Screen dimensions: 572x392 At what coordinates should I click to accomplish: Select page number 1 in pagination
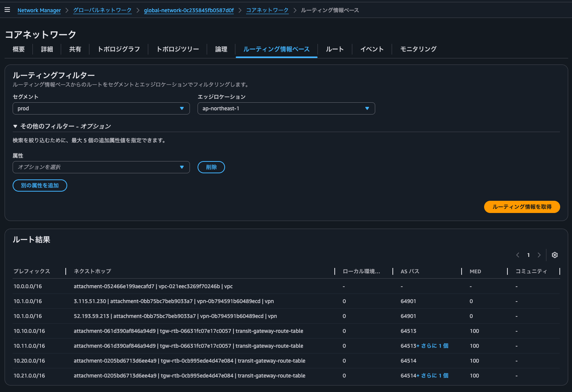pyautogui.click(x=528, y=255)
